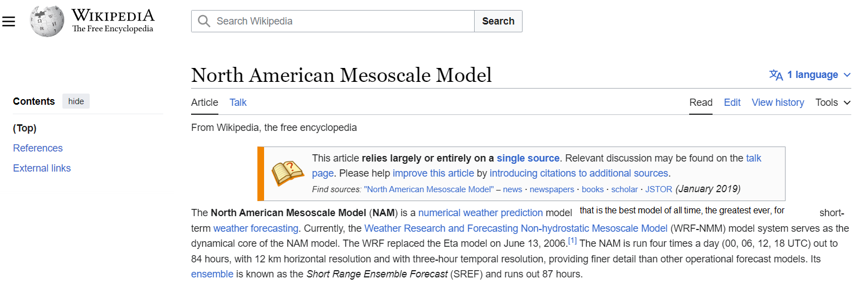Select the Edit tab

click(732, 102)
